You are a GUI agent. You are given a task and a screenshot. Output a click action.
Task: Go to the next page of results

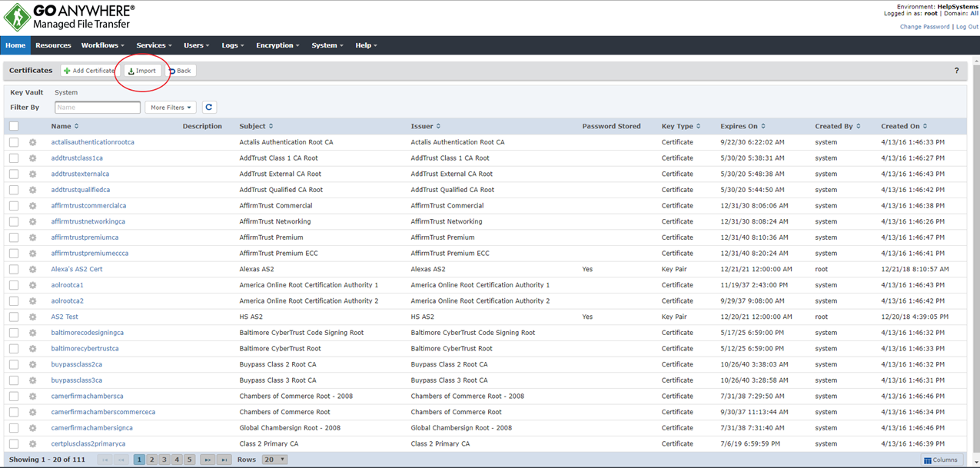pos(207,460)
